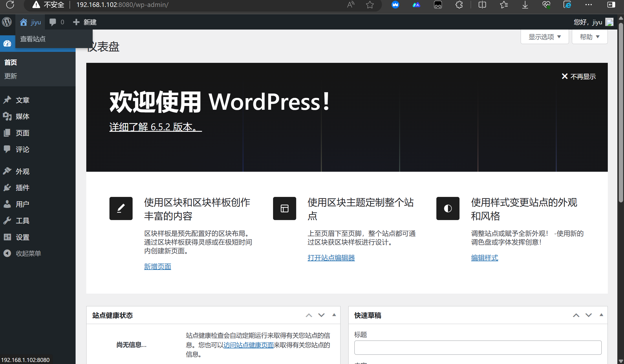The width and height of the screenshot is (624, 364).
Task: Toggle the 站点健康状态 panel collapse triangle
Action: tap(334, 315)
